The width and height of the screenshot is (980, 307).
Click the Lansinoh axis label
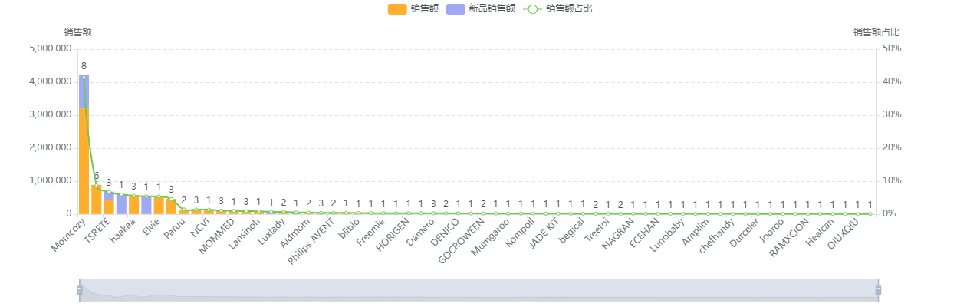245,233
